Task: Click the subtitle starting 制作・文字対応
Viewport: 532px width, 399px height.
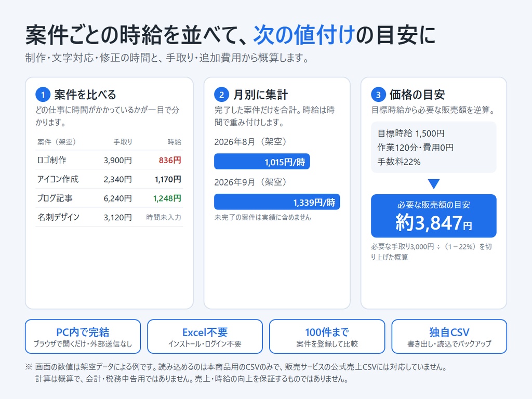Action: (x=167, y=58)
